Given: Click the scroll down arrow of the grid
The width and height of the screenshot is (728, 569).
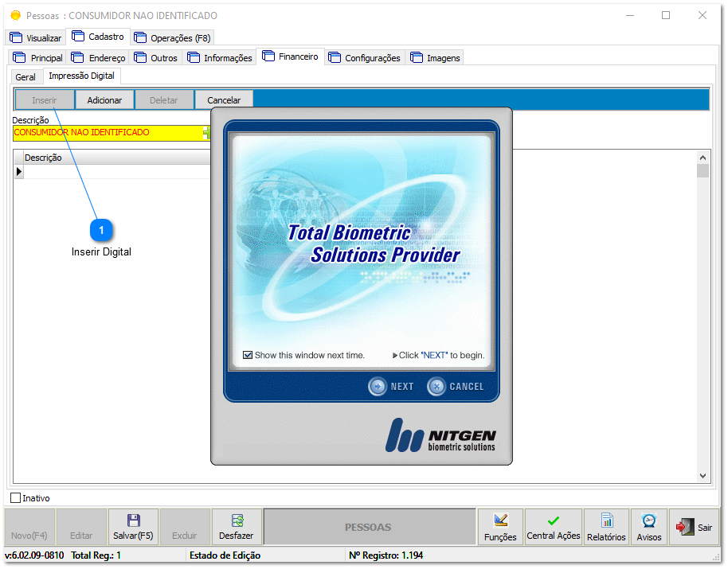Looking at the screenshot, I should 703,475.
